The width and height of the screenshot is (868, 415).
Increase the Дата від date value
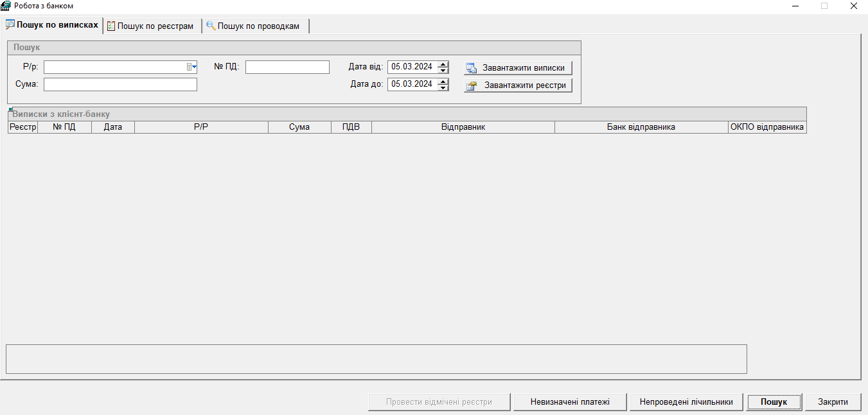[x=443, y=64]
